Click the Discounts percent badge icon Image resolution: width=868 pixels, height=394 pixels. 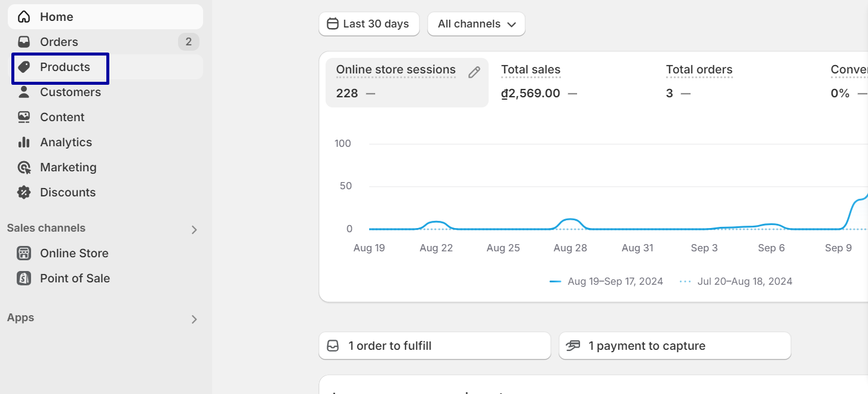pyautogui.click(x=24, y=192)
